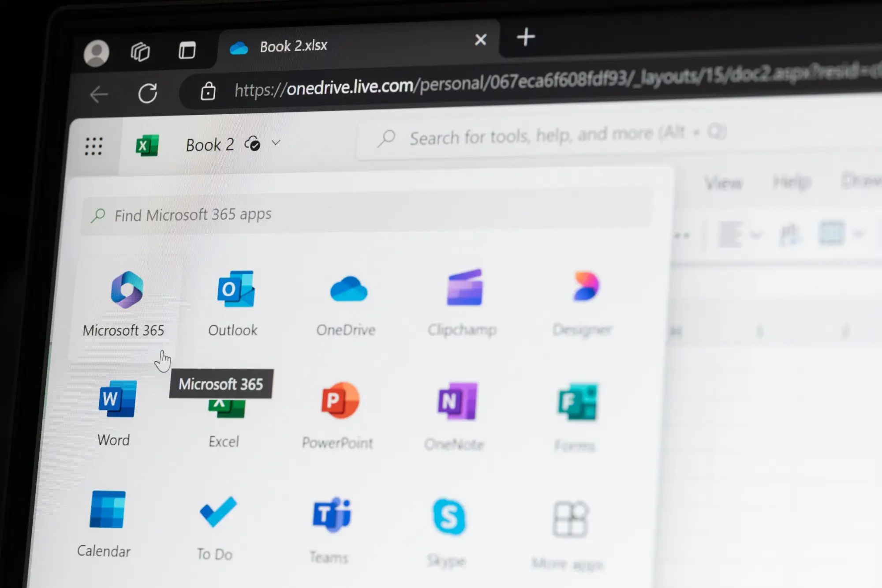Launch the To Do app
Viewport: 882px width, 588px height.
[216, 528]
